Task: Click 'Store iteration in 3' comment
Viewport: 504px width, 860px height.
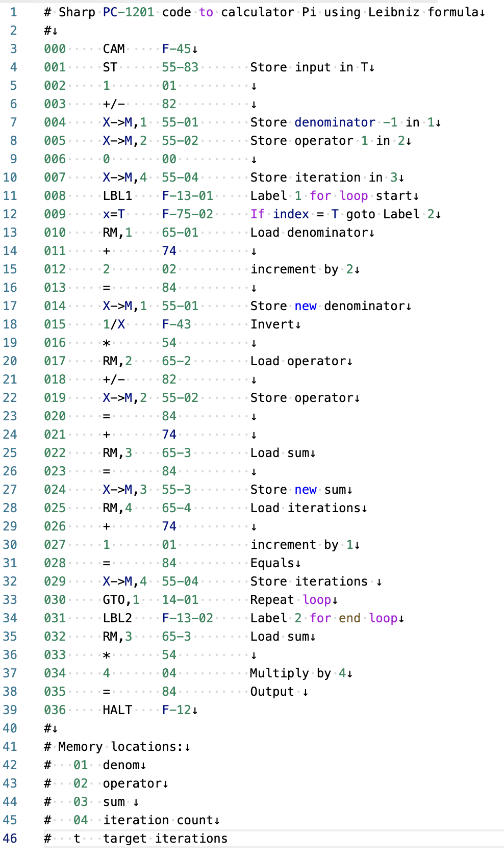Action: (324, 178)
